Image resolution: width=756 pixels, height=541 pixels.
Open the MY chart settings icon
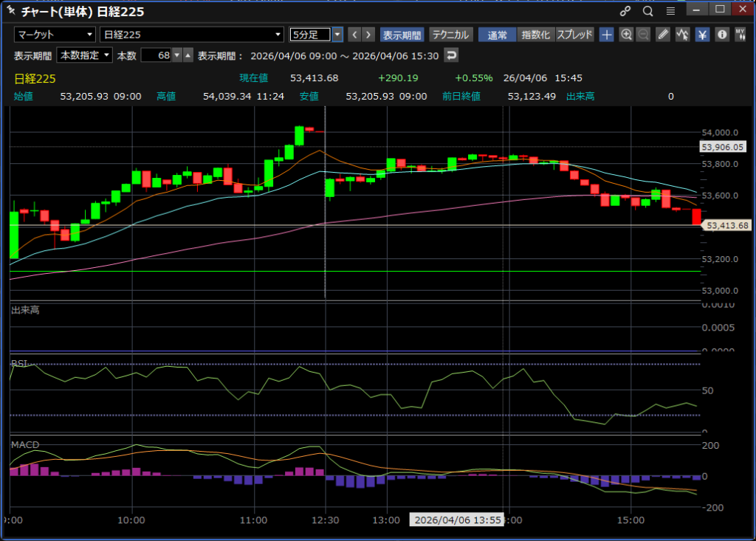click(x=740, y=35)
